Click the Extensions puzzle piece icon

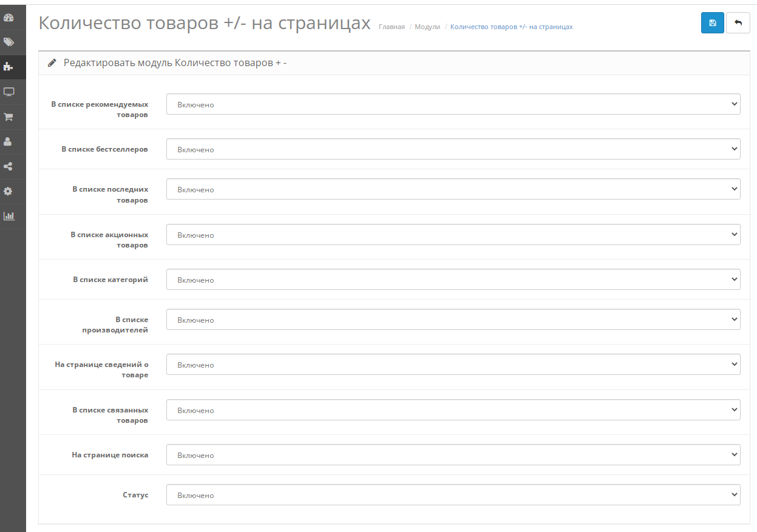[8, 67]
